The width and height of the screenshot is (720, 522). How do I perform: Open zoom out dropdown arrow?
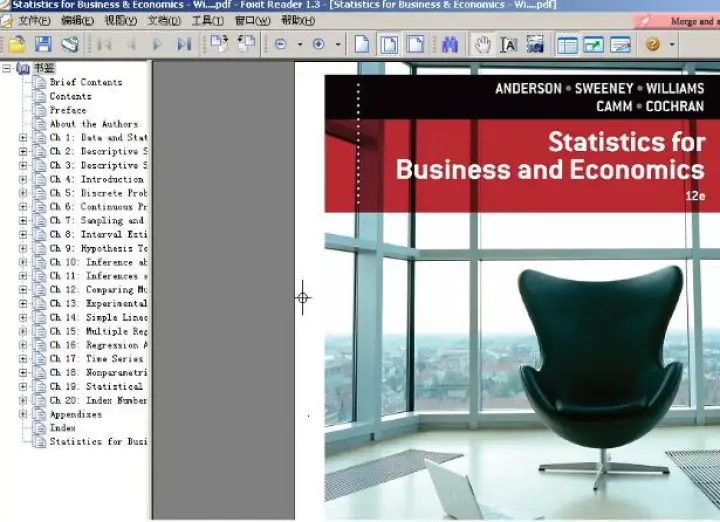pos(300,45)
